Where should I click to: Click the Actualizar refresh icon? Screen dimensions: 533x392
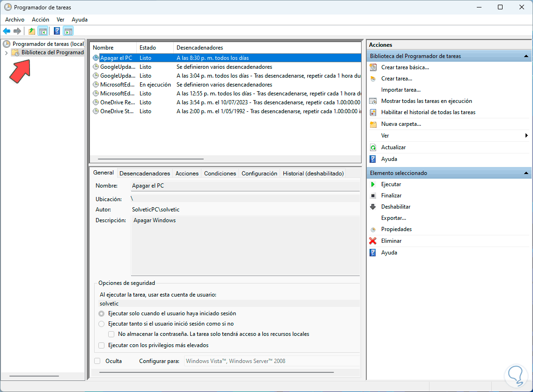click(x=373, y=147)
